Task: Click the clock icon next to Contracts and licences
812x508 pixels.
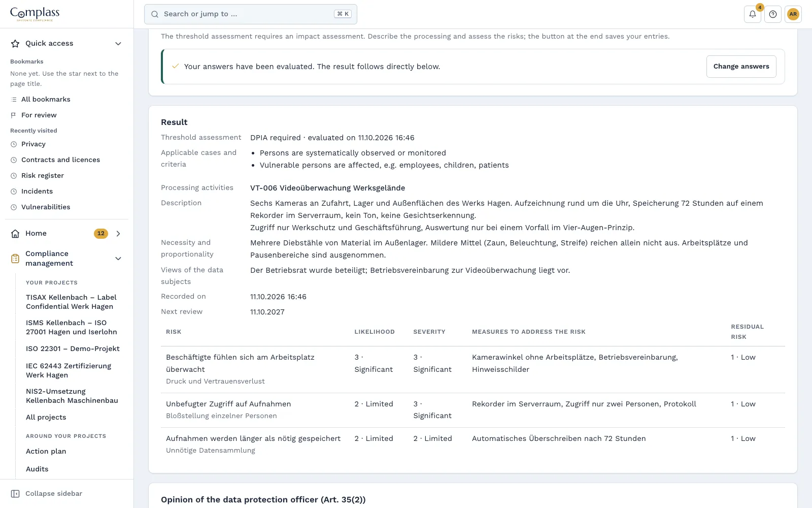Action: pyautogui.click(x=14, y=160)
